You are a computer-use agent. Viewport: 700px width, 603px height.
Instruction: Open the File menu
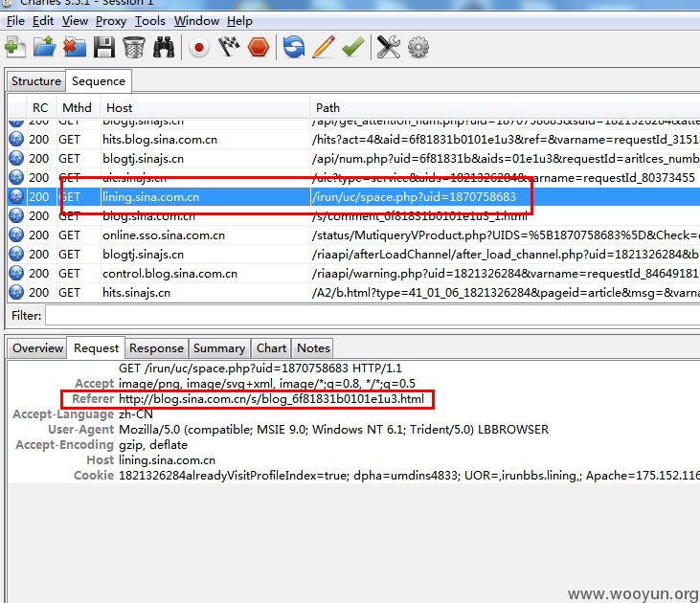click(15, 21)
